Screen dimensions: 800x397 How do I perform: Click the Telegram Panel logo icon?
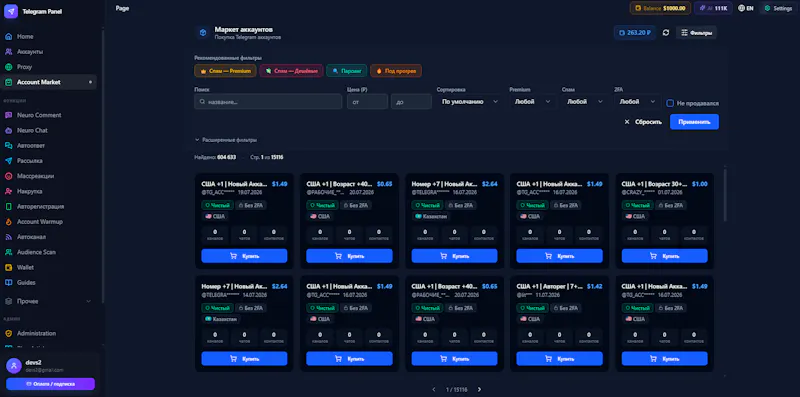[x=11, y=11]
